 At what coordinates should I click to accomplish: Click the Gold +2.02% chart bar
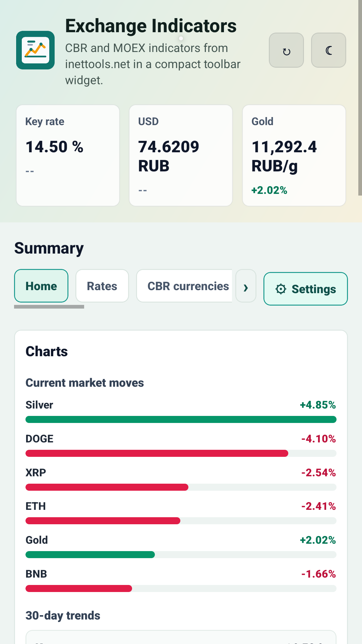(x=90, y=555)
